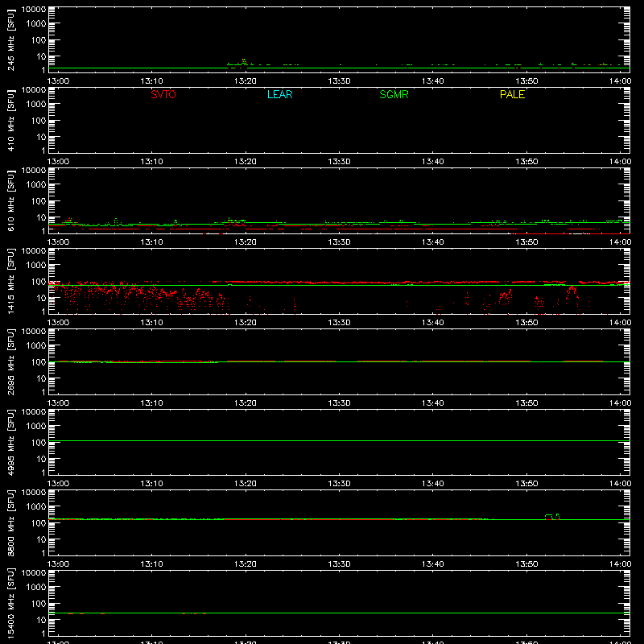
Task: Click the green bump near 13:52 on the 8800 MHz plot
Action: [549, 516]
